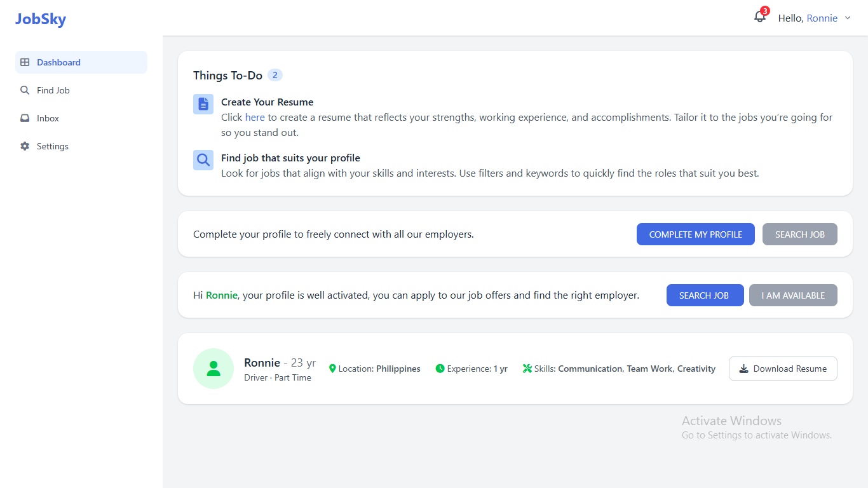868x488 pixels.
Task: Toggle the I Am Available button
Action: click(x=793, y=295)
